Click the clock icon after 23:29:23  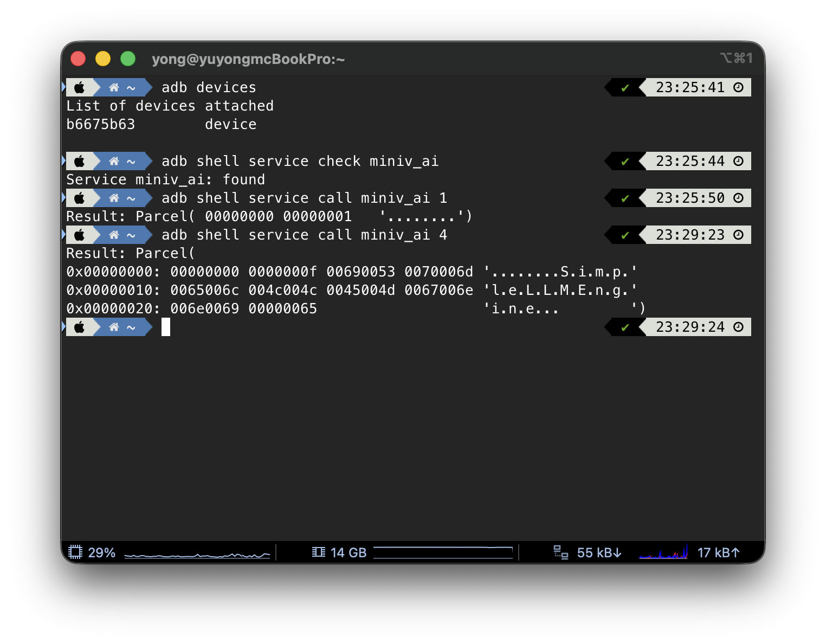pyautogui.click(x=738, y=235)
